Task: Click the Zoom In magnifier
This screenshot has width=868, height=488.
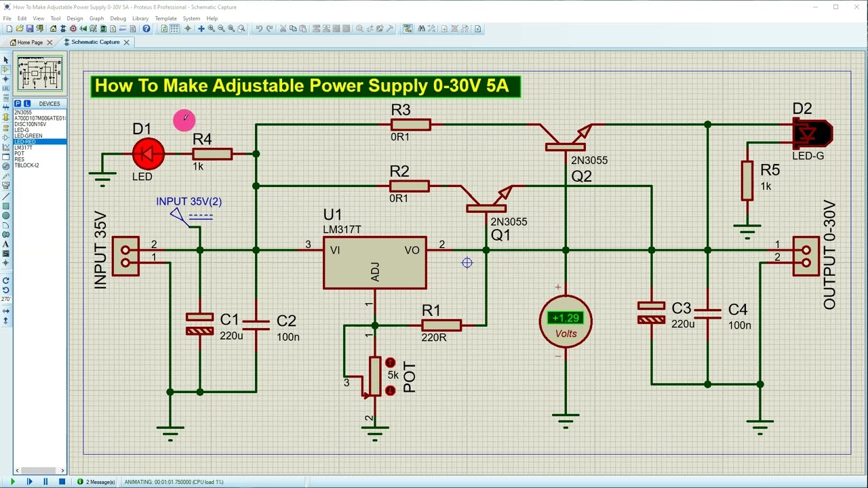Action: click(x=211, y=28)
